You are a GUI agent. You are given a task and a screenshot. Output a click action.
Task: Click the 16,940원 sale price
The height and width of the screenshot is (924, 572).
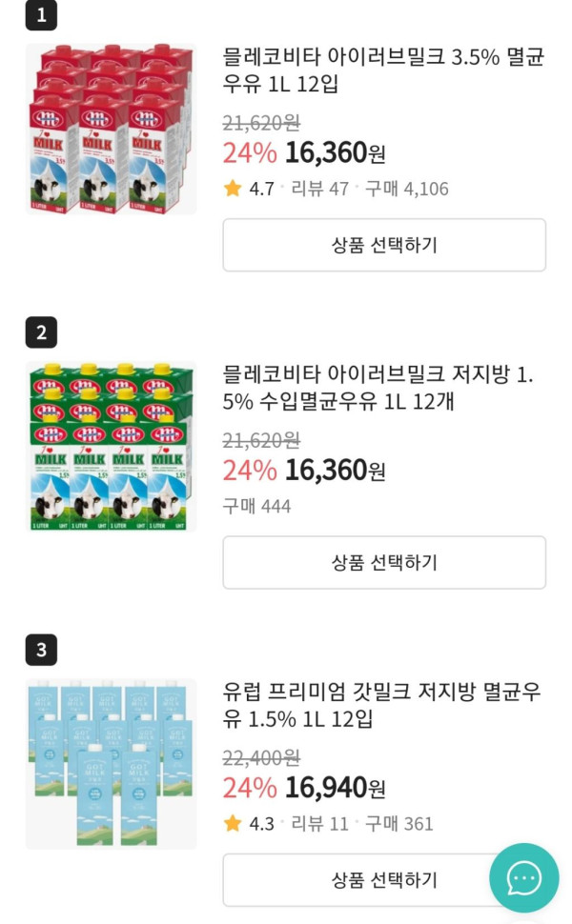335,788
